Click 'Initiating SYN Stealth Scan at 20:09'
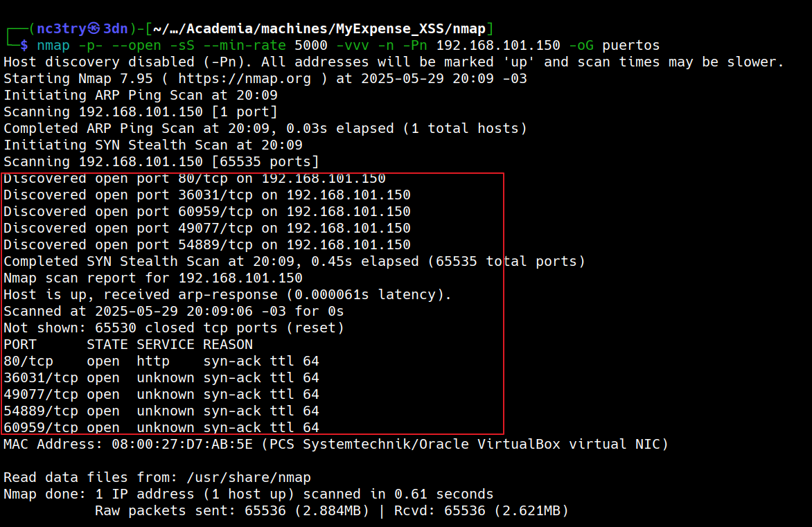This screenshot has height=527, width=812. coord(152,145)
